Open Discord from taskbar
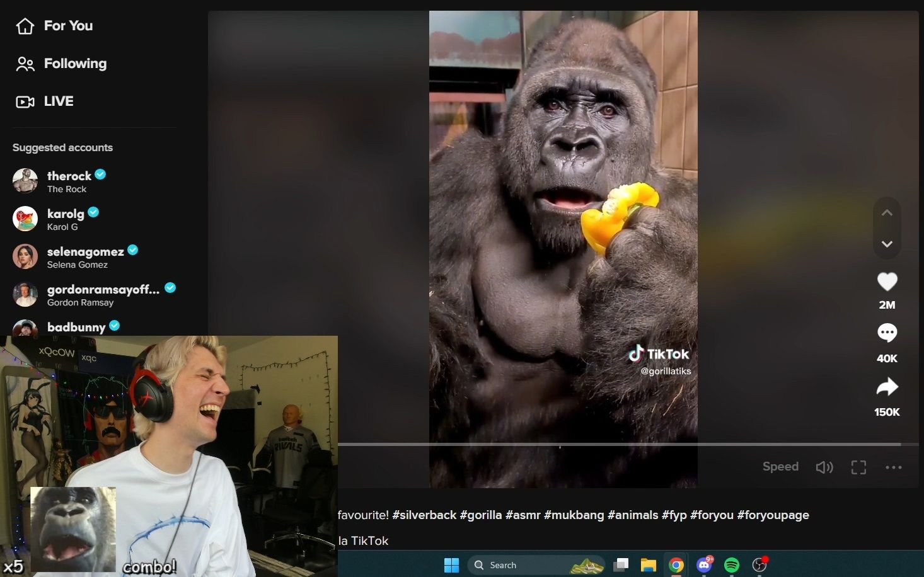Screen dimensions: 924x577 pyautogui.click(x=704, y=565)
